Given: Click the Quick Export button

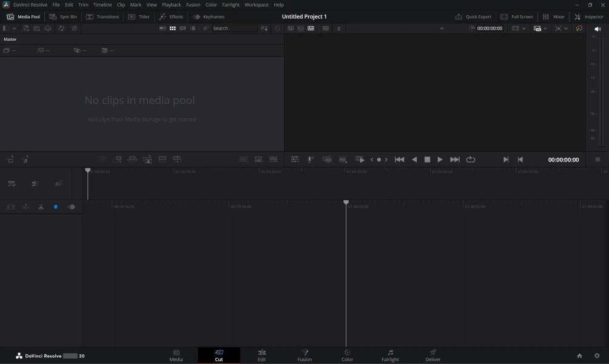Looking at the screenshot, I should click(x=473, y=17).
